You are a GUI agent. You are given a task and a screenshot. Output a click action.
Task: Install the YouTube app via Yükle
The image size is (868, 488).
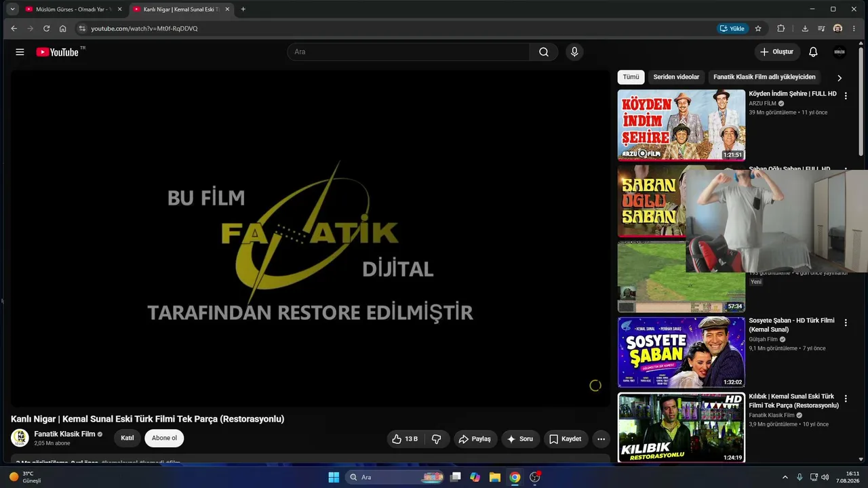click(732, 28)
